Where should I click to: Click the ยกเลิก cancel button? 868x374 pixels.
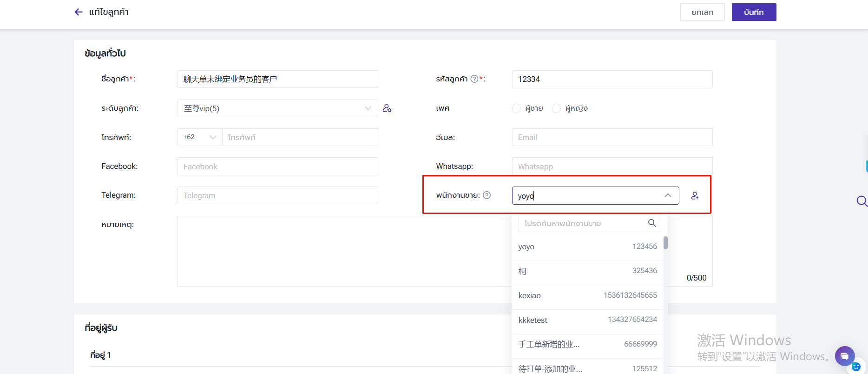pos(702,12)
